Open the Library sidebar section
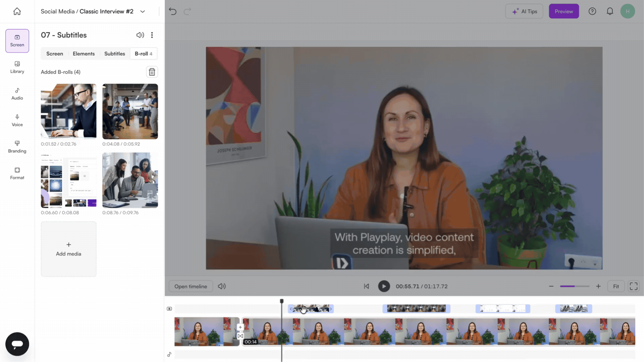Image resolution: width=644 pixels, height=362 pixels. [x=17, y=67]
